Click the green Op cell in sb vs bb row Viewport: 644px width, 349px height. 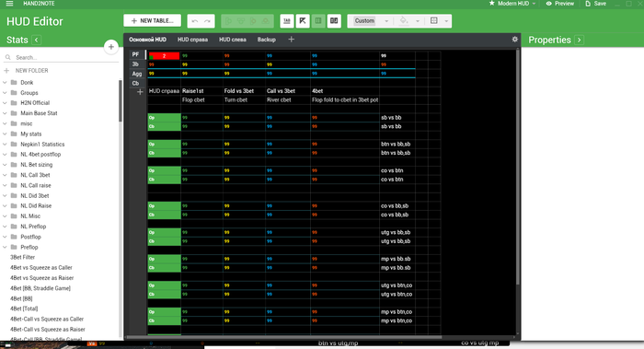point(164,118)
